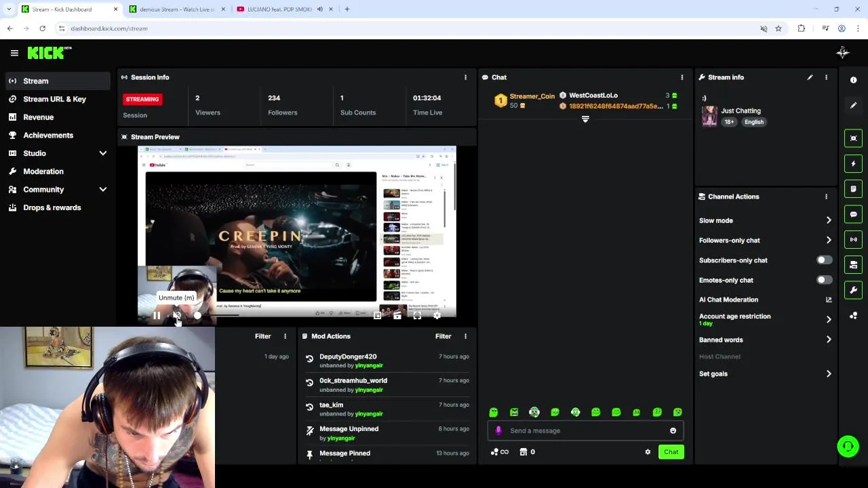Viewport: 868px width, 488px height.
Task: Toggle theater mode clapper icon on stream preview
Action: click(x=397, y=315)
